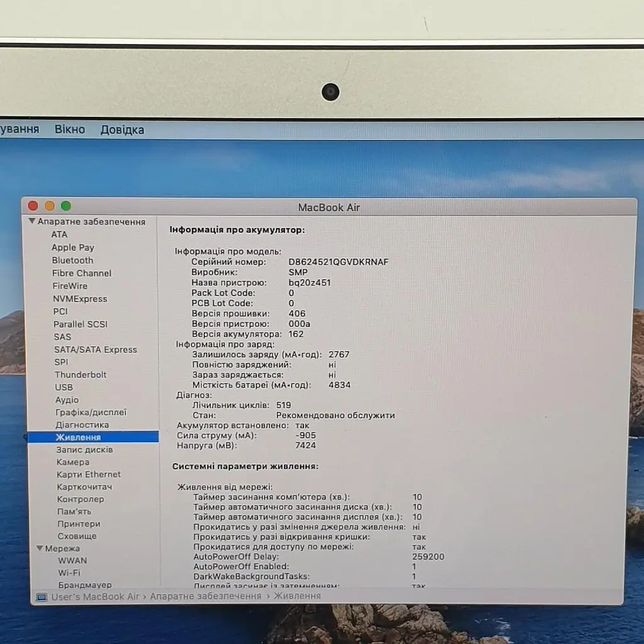Viewport: 644px width, 644px height.
Task: Click the Інформація про акумулятор heading
Action: coord(237,230)
